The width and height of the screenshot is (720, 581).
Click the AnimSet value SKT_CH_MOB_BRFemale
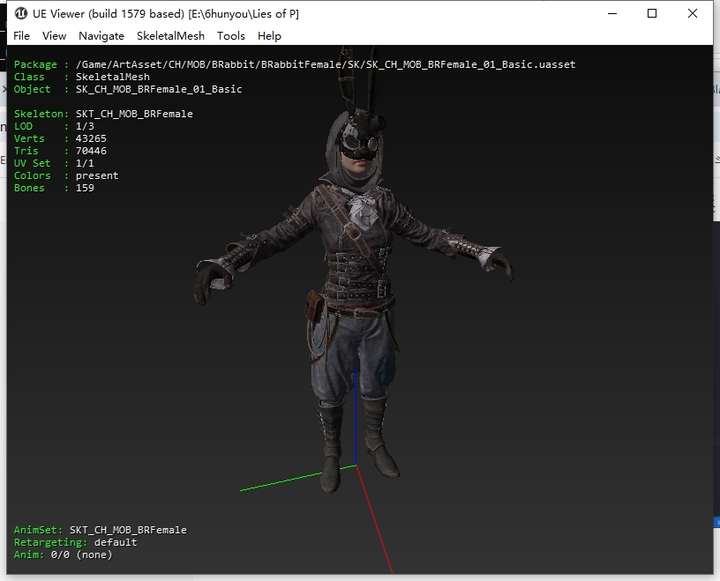click(x=128, y=530)
